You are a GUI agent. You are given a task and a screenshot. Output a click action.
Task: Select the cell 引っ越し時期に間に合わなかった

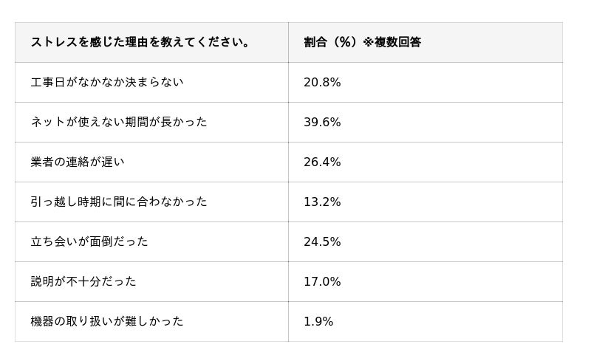tap(119, 202)
